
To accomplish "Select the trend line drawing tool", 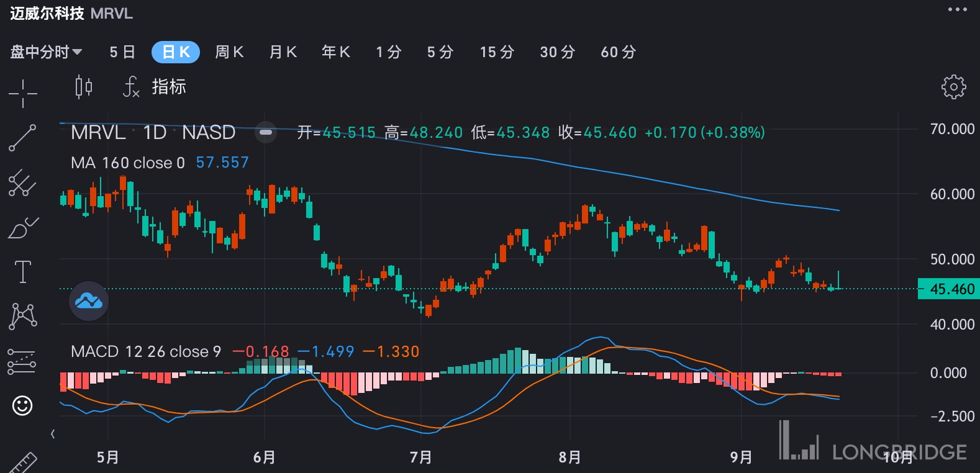I will click(23, 138).
